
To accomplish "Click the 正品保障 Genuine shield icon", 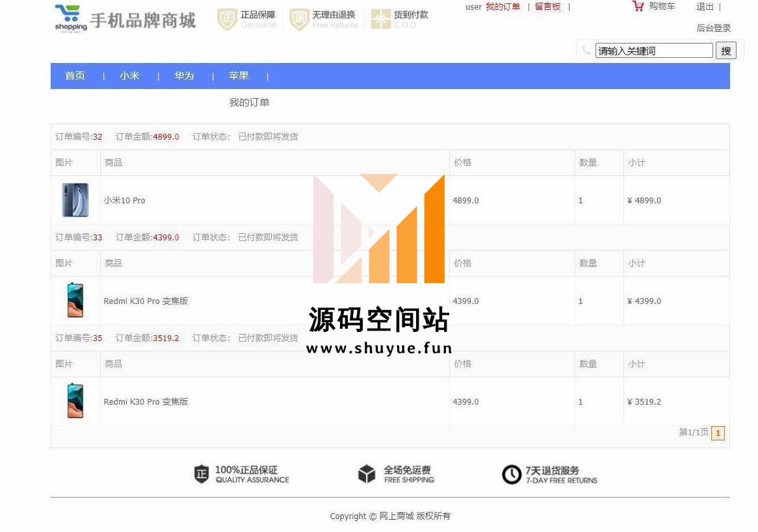I will coord(227,19).
